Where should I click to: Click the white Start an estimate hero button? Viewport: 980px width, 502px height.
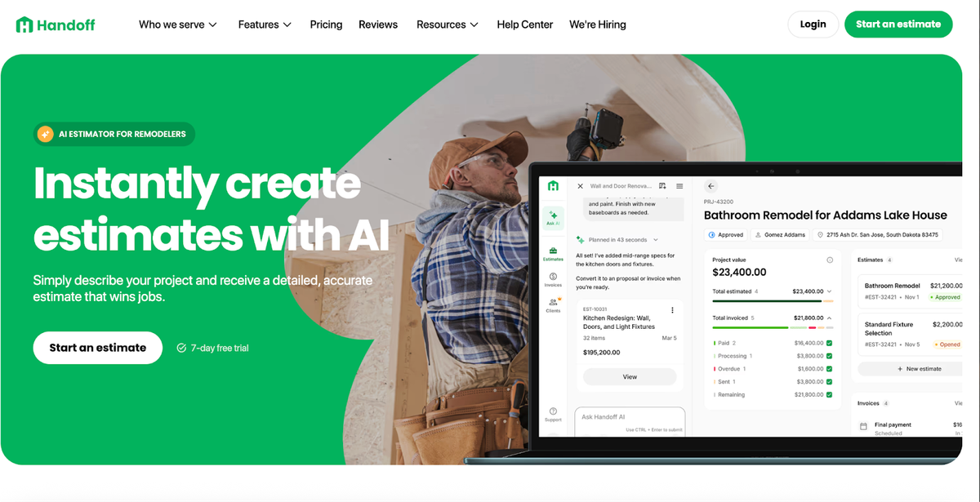[x=98, y=348]
